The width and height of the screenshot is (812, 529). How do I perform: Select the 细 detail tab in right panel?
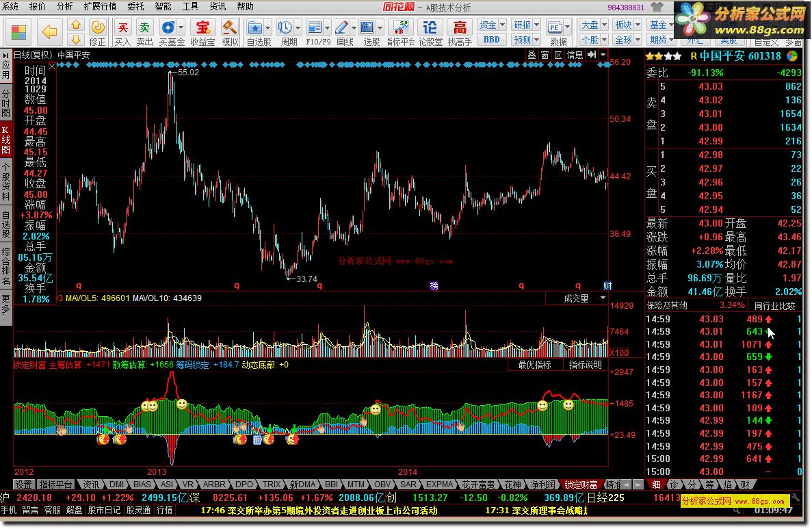click(x=655, y=485)
